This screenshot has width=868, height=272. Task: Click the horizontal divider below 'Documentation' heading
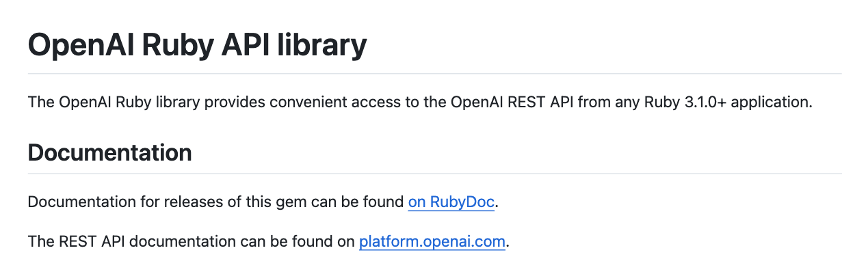(x=434, y=173)
